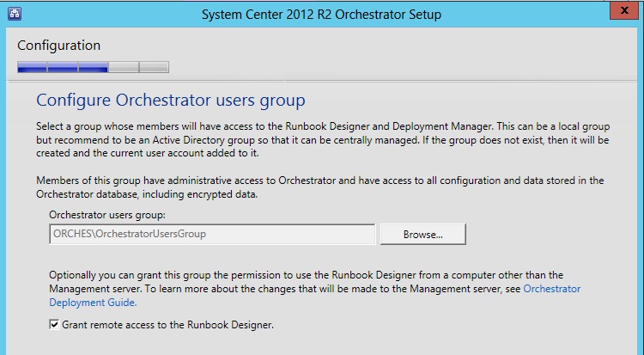This screenshot has width=644, height=355.
Task: Click the Configuration step heading
Action: pos(58,46)
